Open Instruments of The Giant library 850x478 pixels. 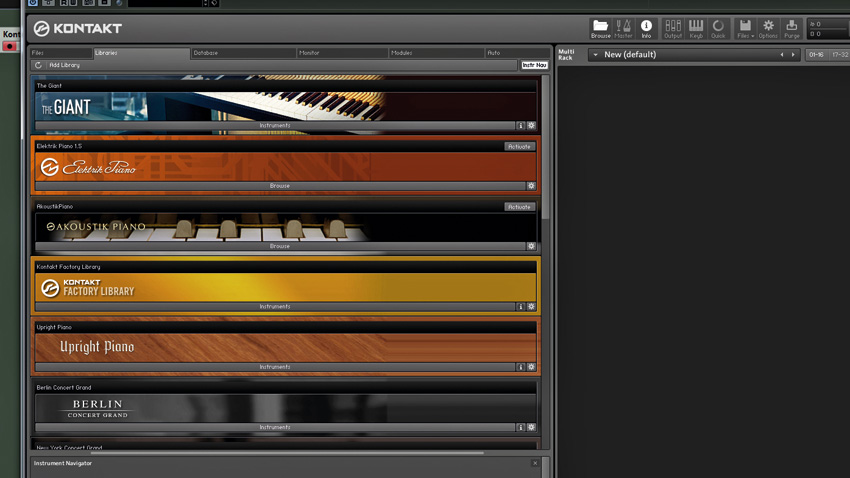click(x=275, y=125)
